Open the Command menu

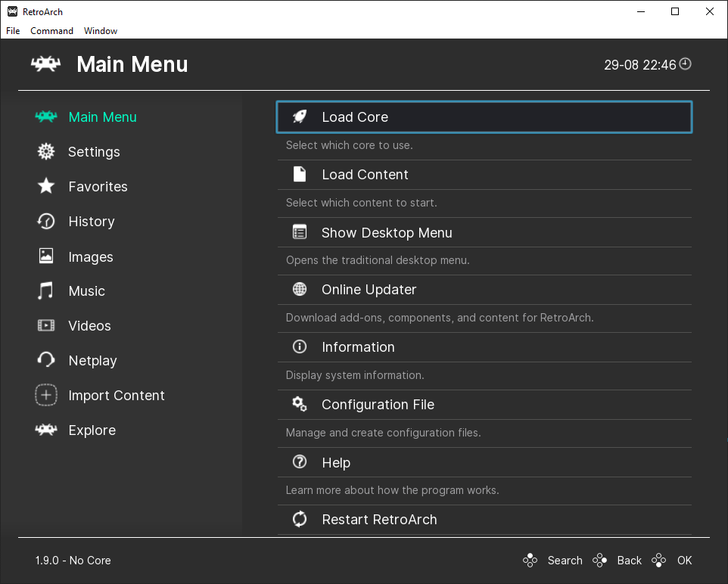(x=51, y=31)
